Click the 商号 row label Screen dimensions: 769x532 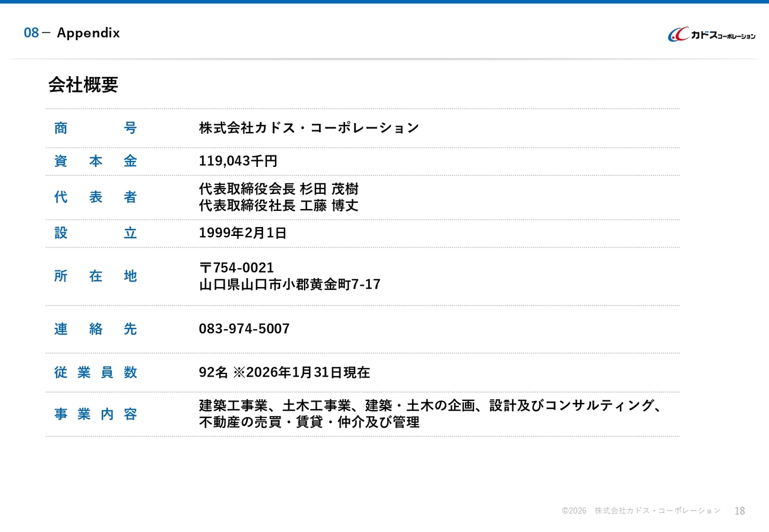[x=96, y=128]
